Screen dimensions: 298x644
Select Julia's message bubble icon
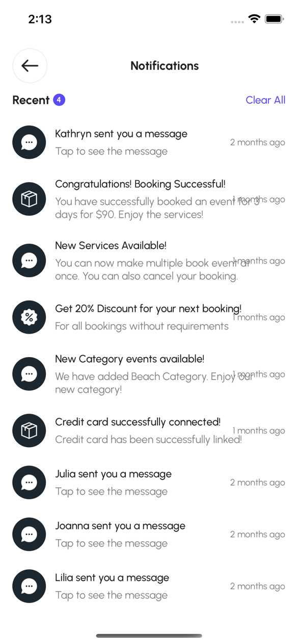(29, 482)
